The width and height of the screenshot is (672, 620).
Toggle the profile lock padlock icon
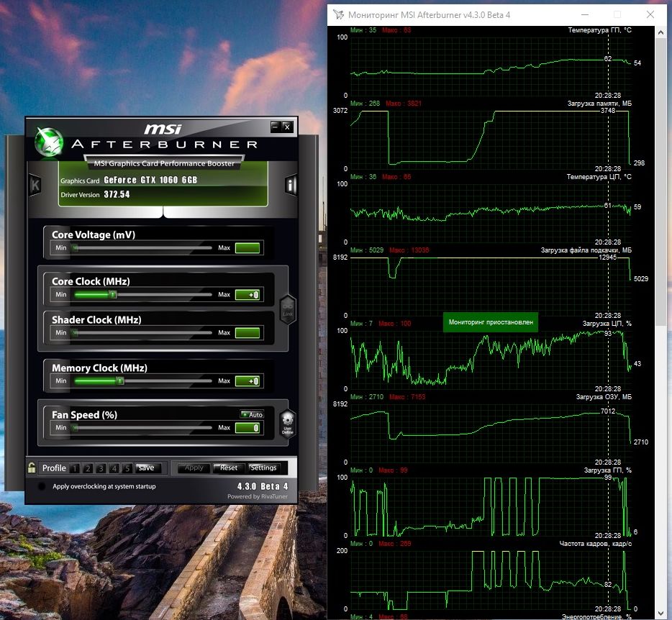32,468
